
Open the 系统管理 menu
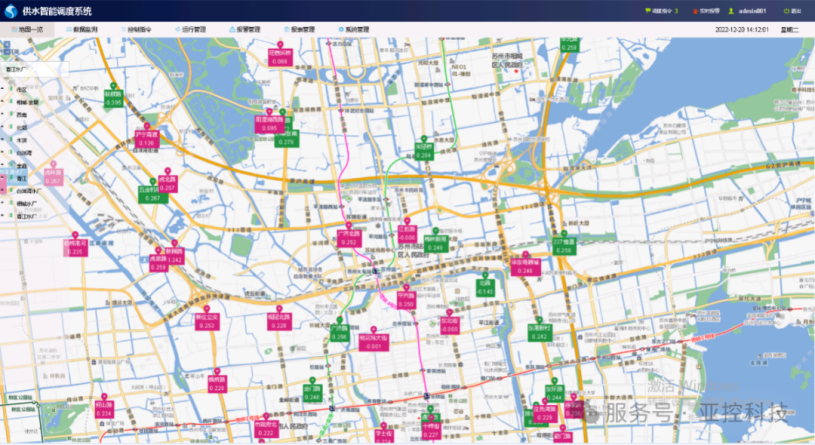354,30
